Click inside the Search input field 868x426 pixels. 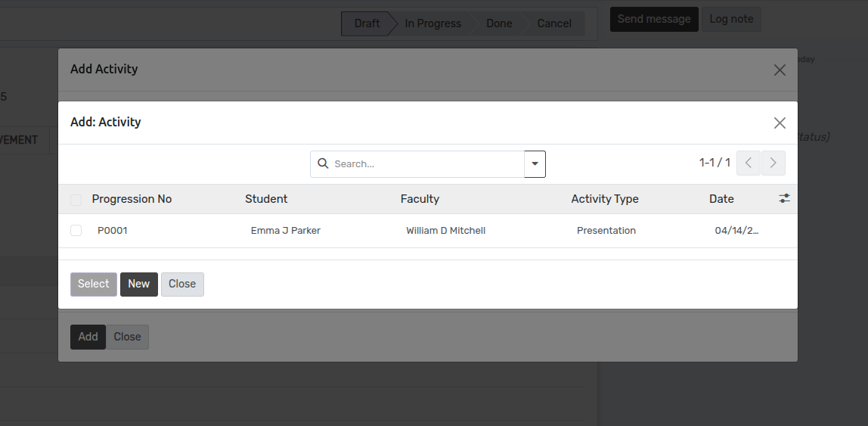pos(423,163)
